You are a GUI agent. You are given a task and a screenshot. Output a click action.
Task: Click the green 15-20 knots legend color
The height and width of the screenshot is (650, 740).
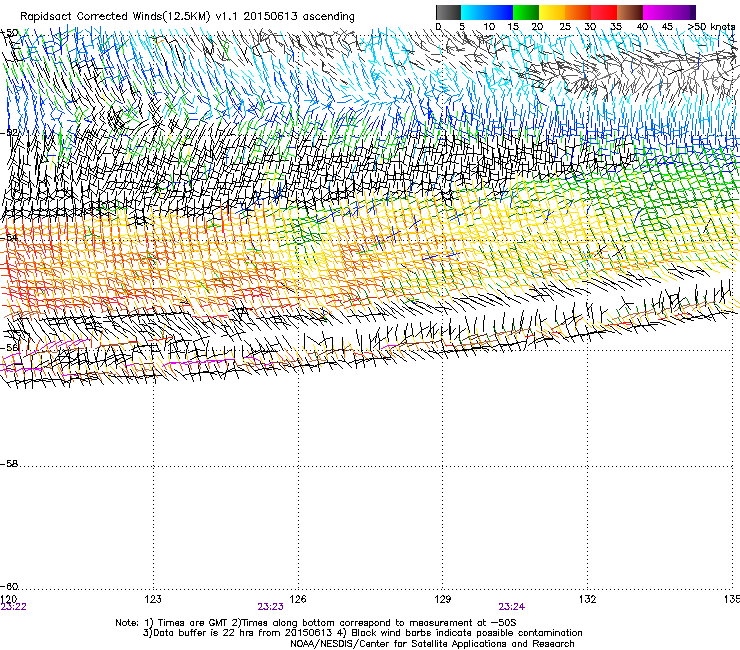526,12
